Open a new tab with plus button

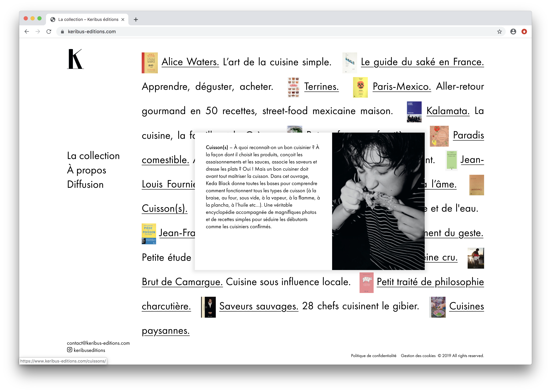coord(136,20)
